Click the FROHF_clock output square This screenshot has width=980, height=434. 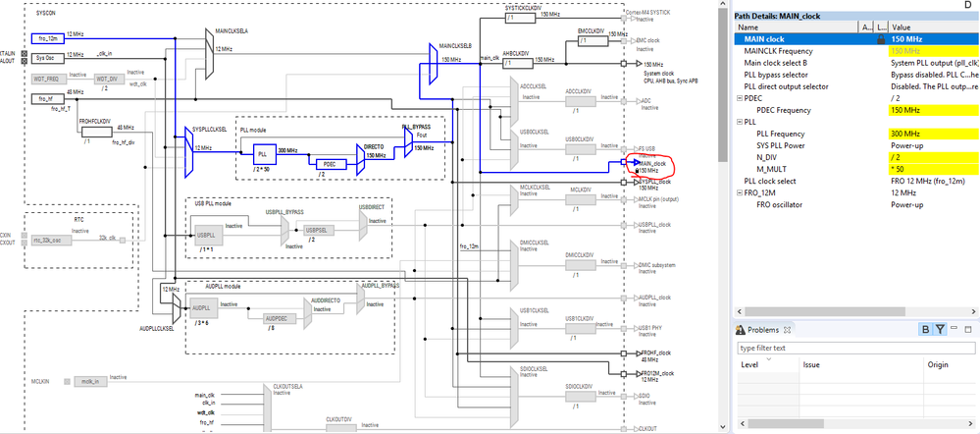point(624,353)
